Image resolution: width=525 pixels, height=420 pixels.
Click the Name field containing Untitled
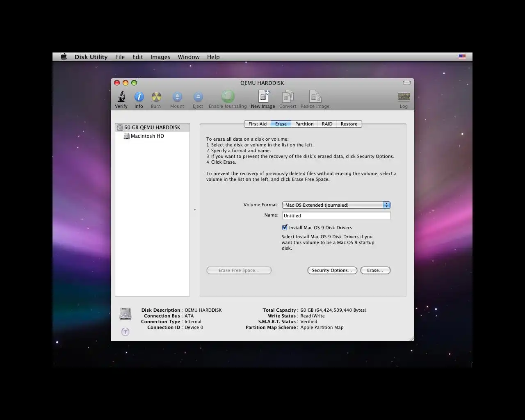[x=336, y=216]
